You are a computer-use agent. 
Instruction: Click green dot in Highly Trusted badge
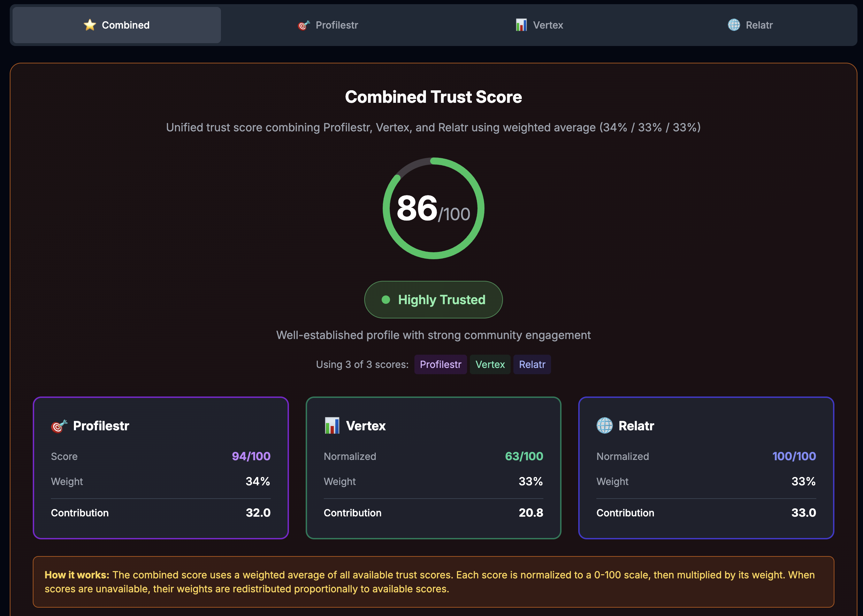pyautogui.click(x=386, y=300)
